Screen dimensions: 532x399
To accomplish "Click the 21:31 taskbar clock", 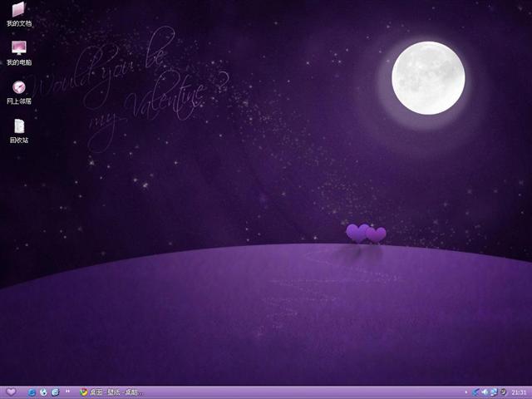I will click(518, 392).
